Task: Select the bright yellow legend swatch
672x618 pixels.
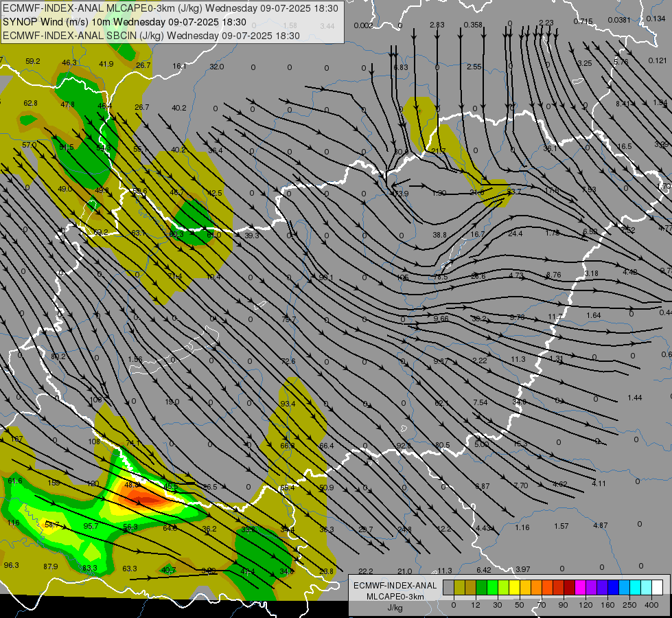Action: [514, 588]
